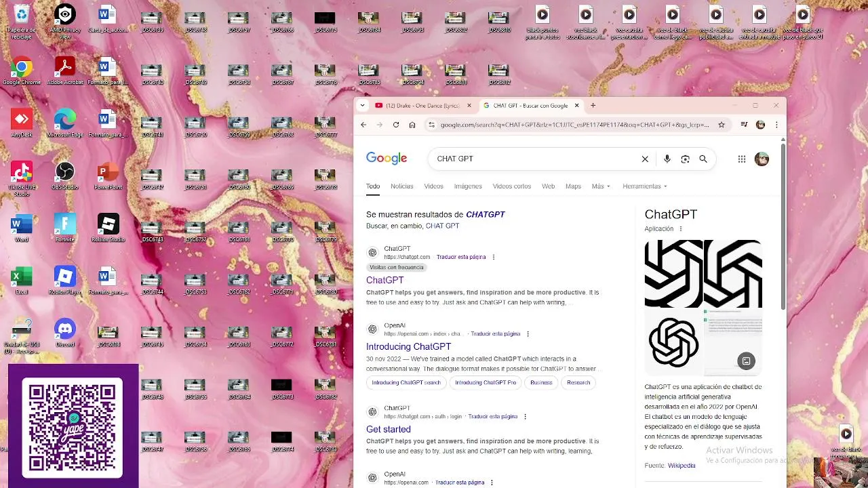Open the Discord desktop shortcut
Screen dimensions: 868x488
click(64, 332)
